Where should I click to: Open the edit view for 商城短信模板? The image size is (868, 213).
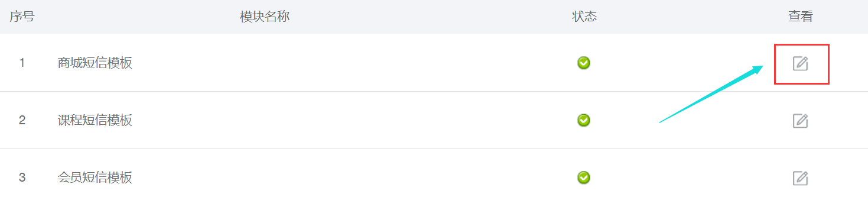(800, 63)
